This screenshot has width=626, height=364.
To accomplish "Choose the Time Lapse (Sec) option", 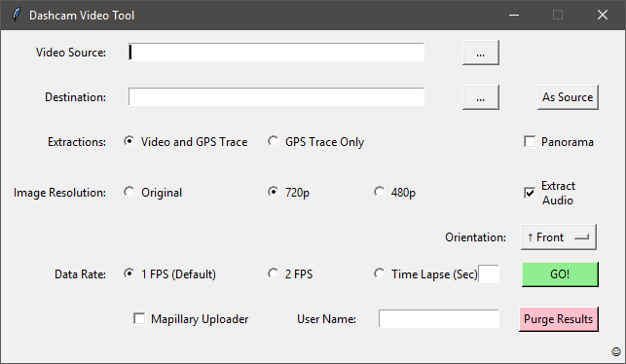I will pos(380,273).
